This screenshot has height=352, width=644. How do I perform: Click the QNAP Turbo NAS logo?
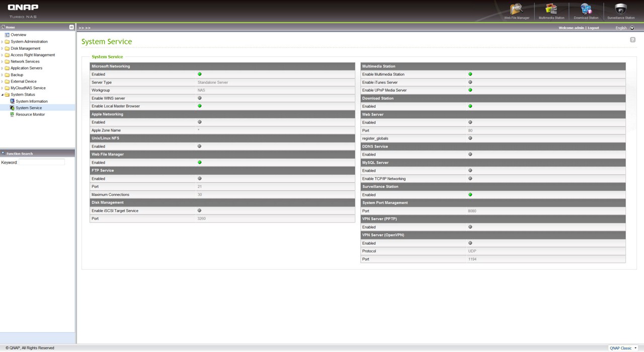(23, 11)
